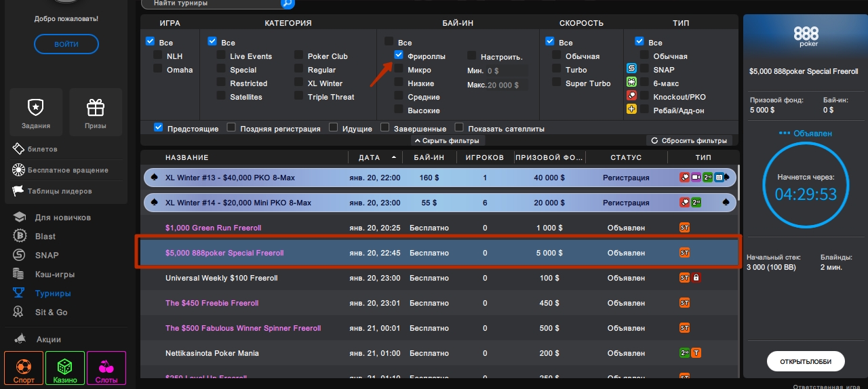
Task: Click the ВОЙТИ login button
Action: tap(66, 44)
